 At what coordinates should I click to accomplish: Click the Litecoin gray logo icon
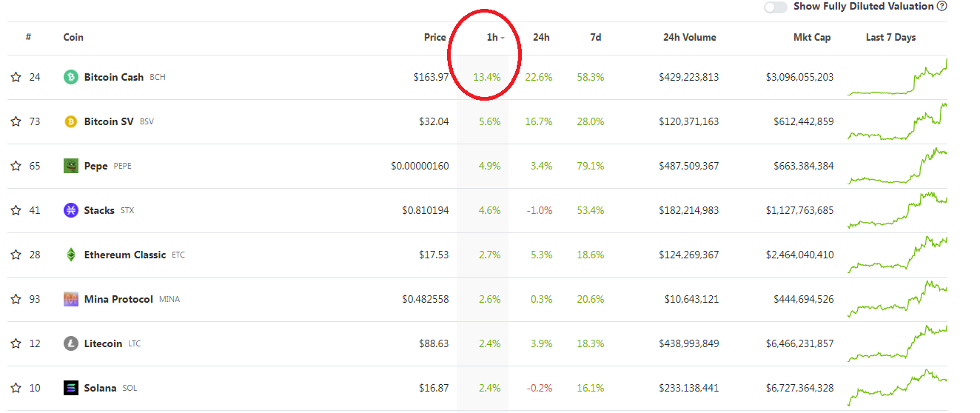click(71, 343)
